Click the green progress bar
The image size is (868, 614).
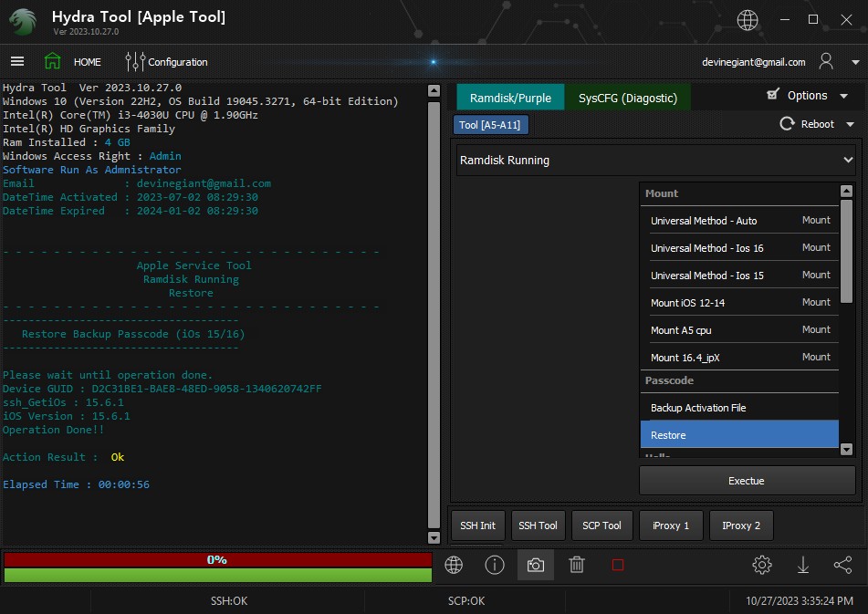click(x=217, y=575)
